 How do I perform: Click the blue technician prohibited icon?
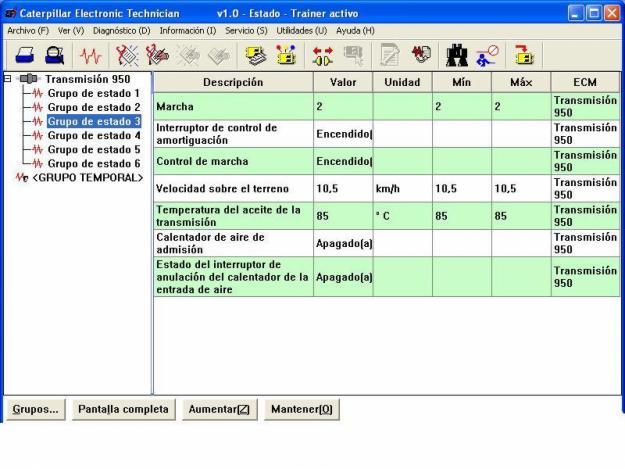487,56
